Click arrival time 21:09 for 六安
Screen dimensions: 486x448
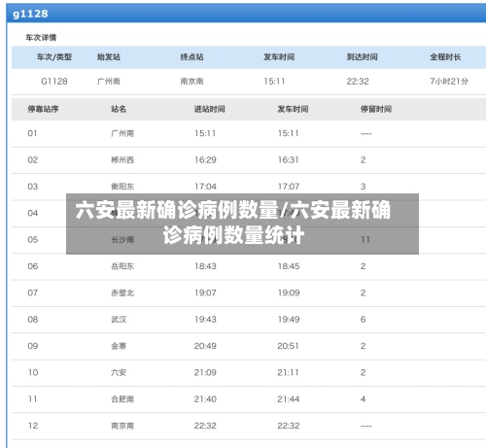click(x=205, y=372)
